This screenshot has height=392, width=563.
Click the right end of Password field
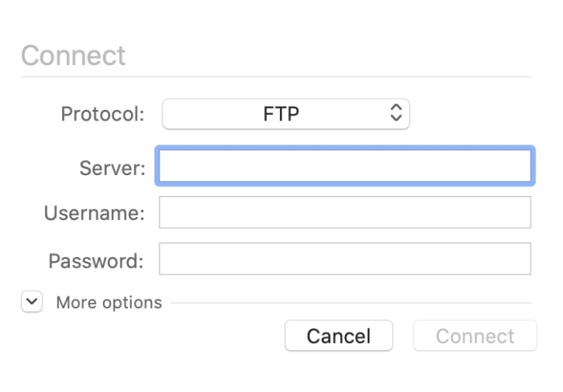523,259
